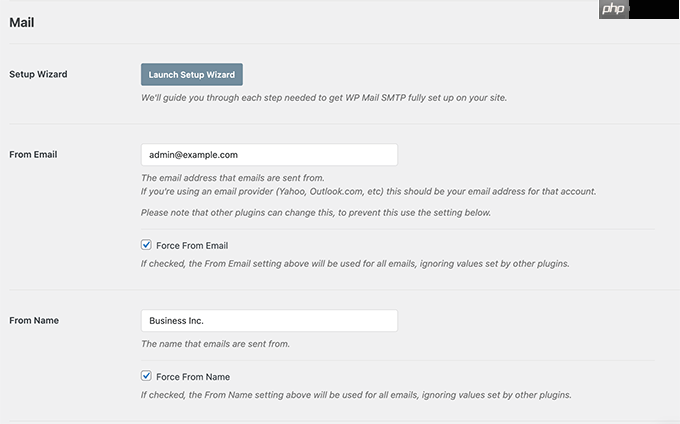The width and height of the screenshot is (680, 424).
Task: Click the Force From Email label text
Action: (x=192, y=246)
